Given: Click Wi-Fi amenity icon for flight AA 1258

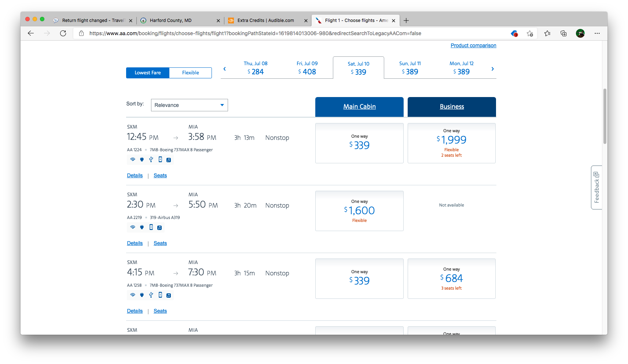Looking at the screenshot, I should coord(133,295).
